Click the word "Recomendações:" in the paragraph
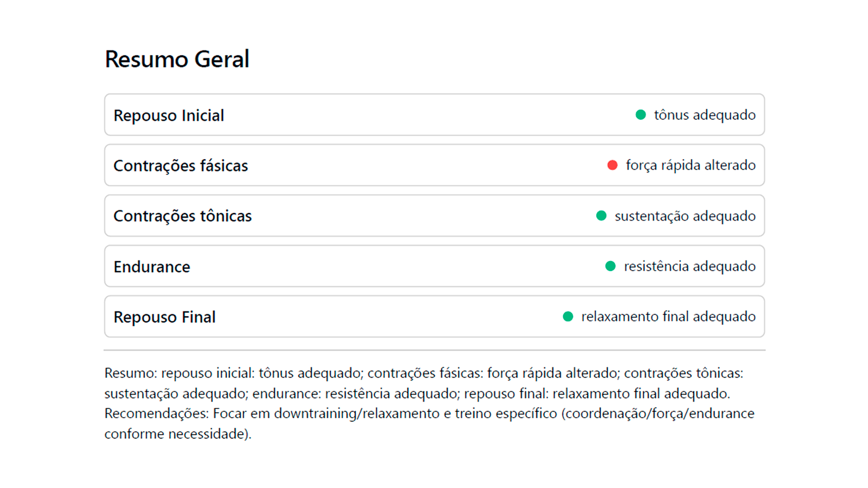868x488 pixels. point(156,413)
